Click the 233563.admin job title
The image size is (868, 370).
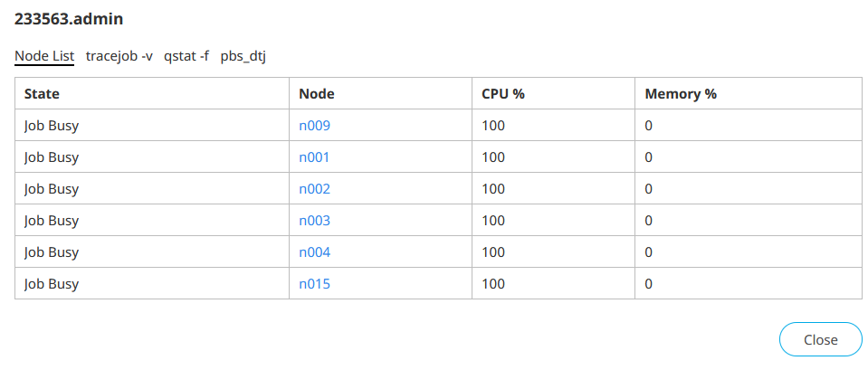pyautogui.click(x=69, y=18)
